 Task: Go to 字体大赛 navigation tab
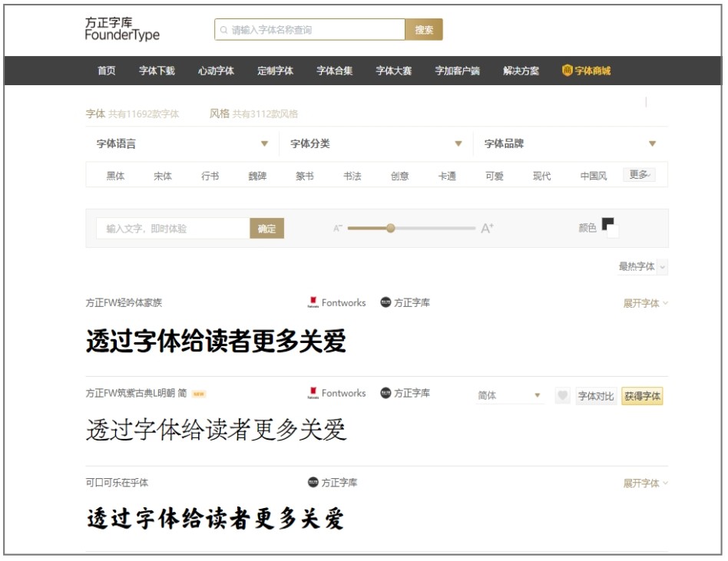click(x=393, y=71)
